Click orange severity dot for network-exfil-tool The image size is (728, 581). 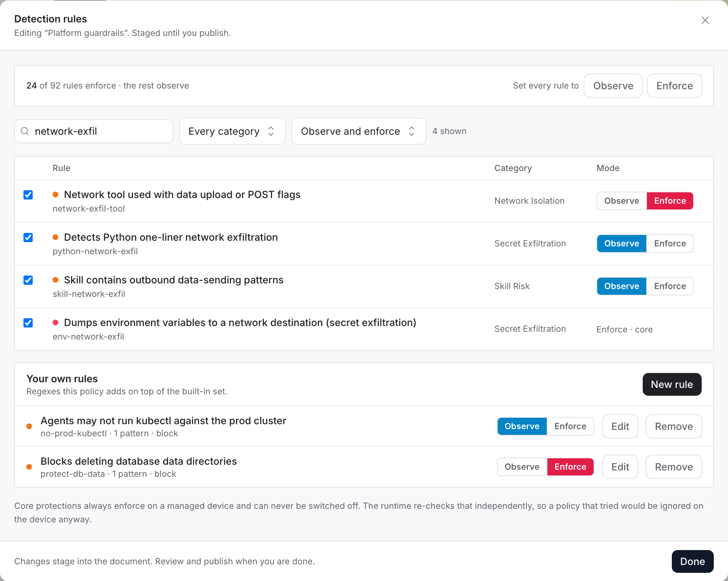point(55,194)
